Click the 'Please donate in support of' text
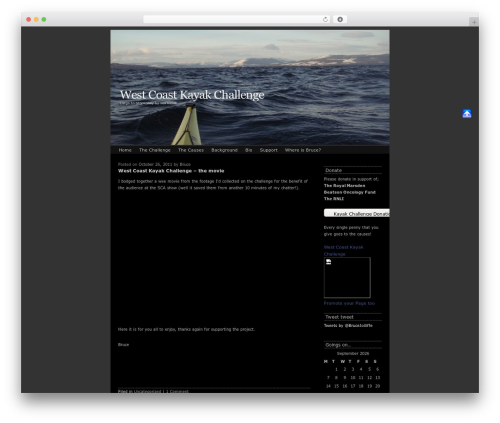This screenshot has height=423, width=500. point(351,179)
